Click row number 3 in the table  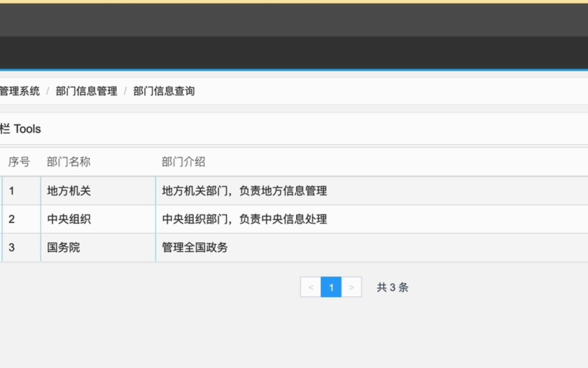[x=11, y=248]
